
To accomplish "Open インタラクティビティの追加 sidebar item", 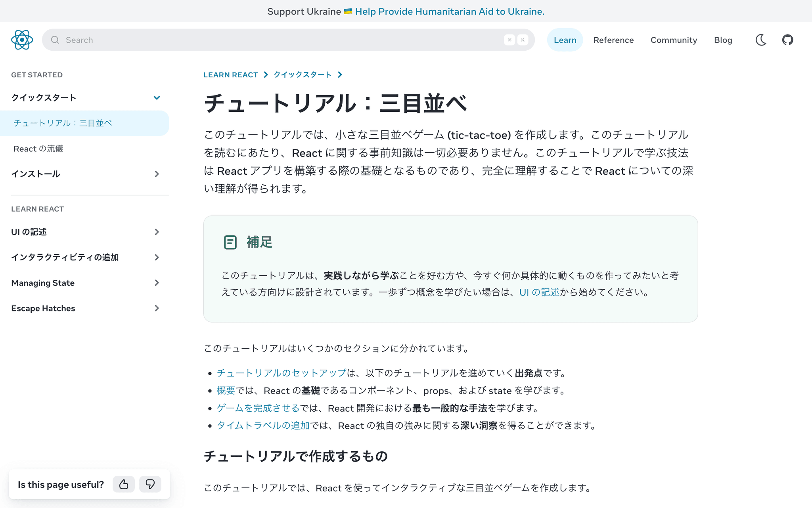I will coord(65,257).
